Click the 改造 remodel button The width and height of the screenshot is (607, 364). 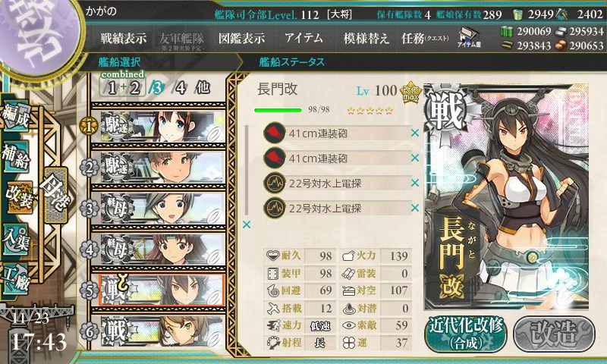click(554, 334)
